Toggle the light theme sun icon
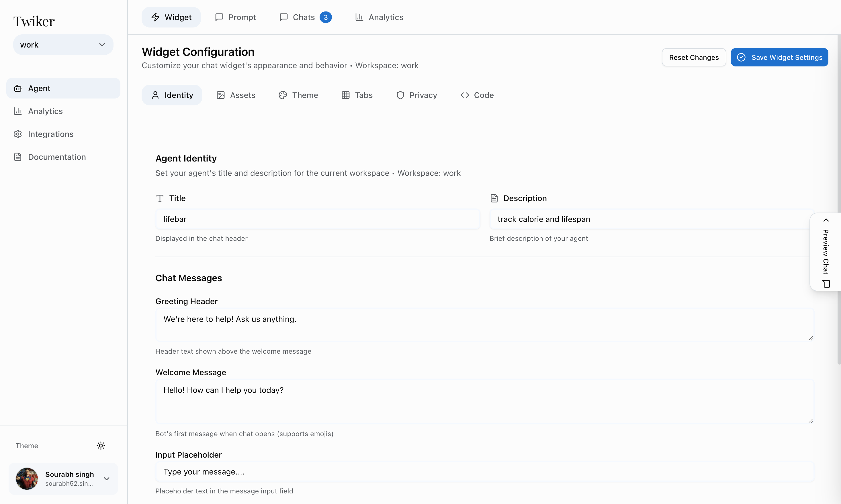 click(101, 445)
